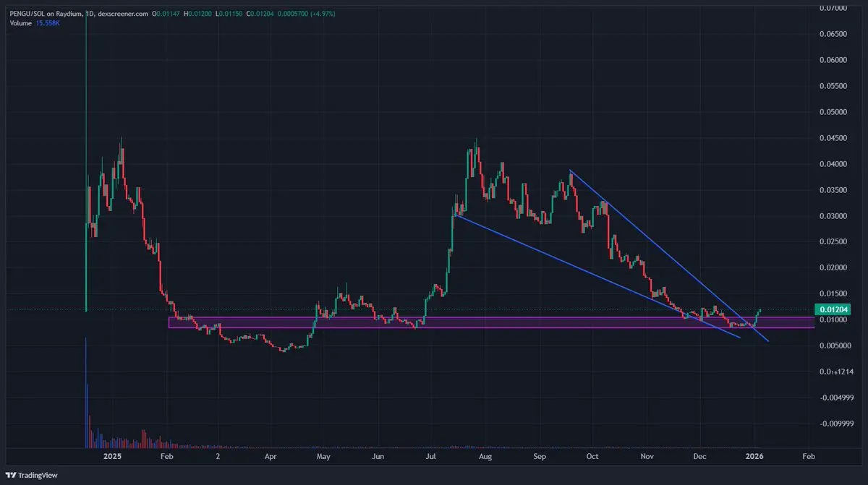Click the Apr label on time axis
The image size is (868, 485).
point(271,457)
